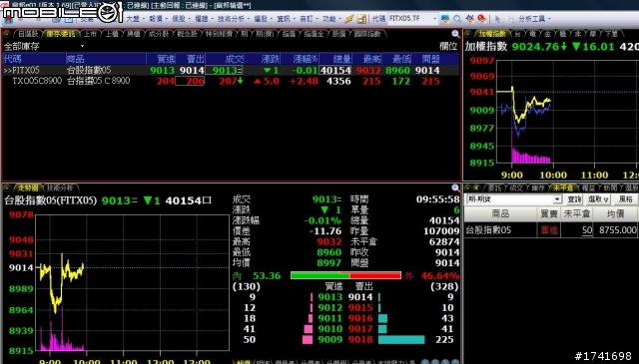Expand the 期-期貨 account type dropdown
The image size is (639, 364).
coord(557,199)
